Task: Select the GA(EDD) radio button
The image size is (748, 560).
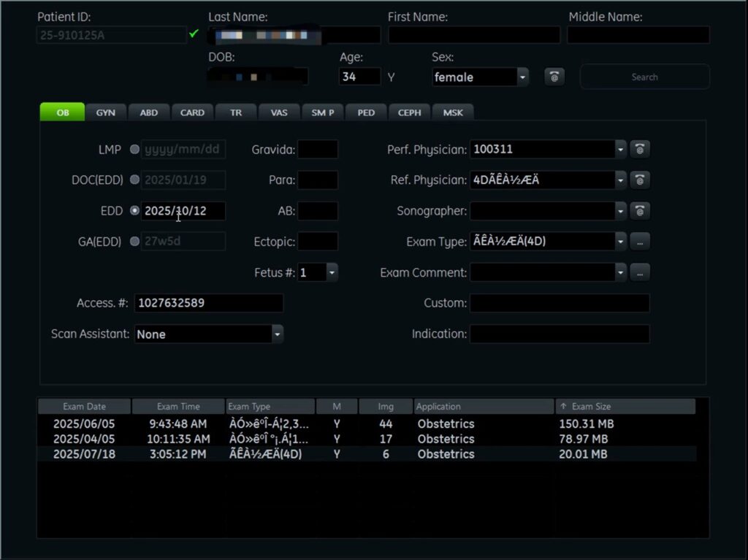Action: (x=134, y=242)
